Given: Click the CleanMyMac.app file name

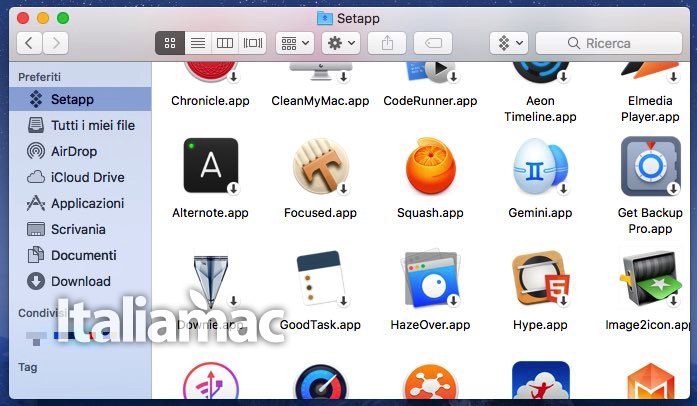Looking at the screenshot, I should pos(320,101).
